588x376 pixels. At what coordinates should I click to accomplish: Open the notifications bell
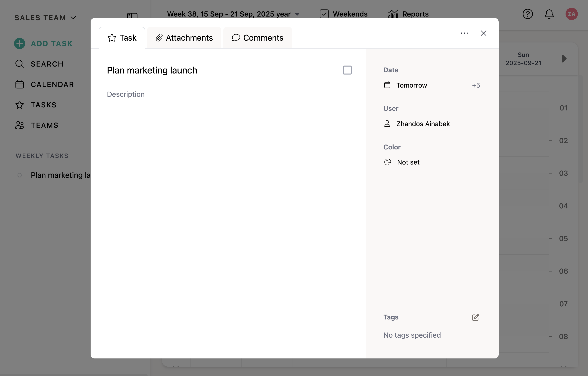(x=549, y=14)
